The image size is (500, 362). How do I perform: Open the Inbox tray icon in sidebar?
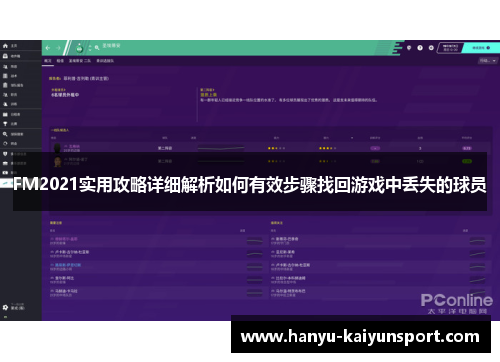pyautogui.click(x=5, y=56)
